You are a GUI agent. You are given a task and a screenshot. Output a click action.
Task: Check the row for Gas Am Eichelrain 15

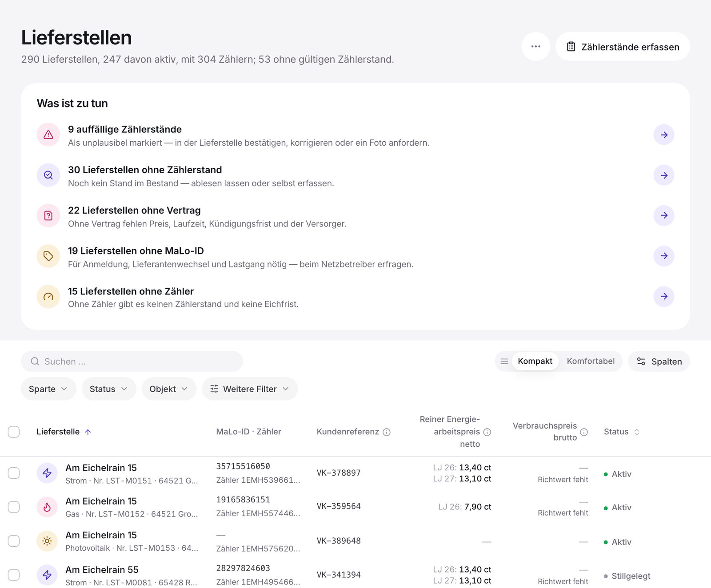pyautogui.click(x=14, y=507)
